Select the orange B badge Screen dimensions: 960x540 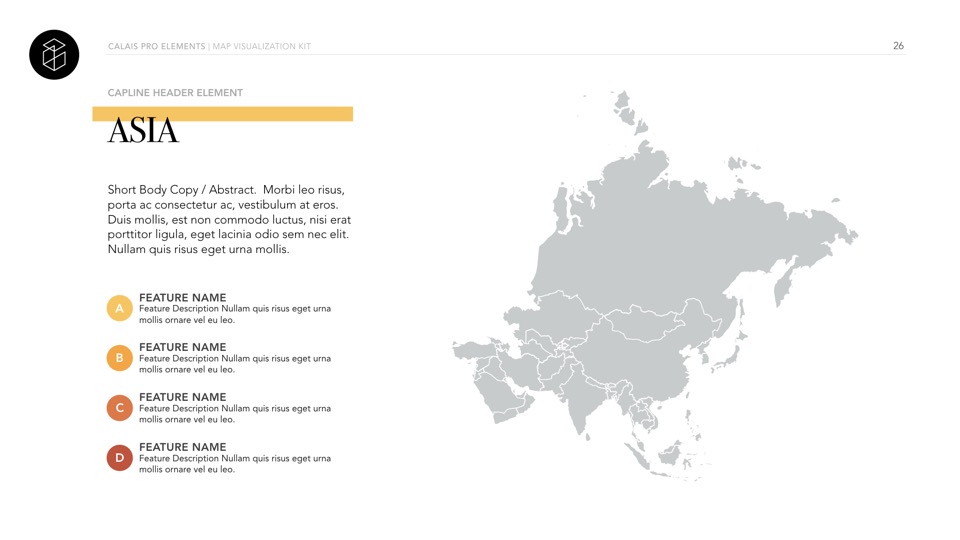pos(119,358)
